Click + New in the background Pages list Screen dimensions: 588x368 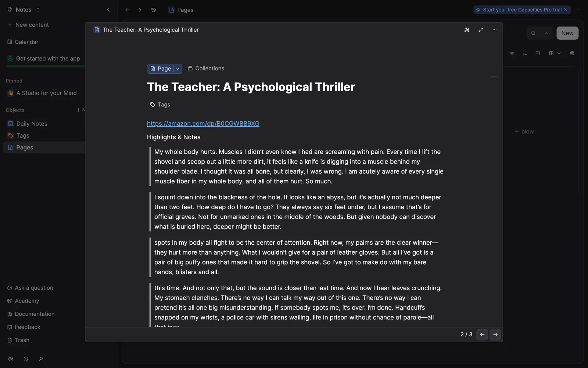pos(524,132)
